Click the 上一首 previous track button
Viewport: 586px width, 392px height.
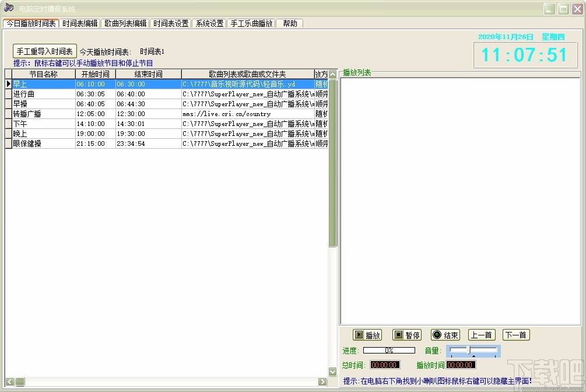click(482, 334)
